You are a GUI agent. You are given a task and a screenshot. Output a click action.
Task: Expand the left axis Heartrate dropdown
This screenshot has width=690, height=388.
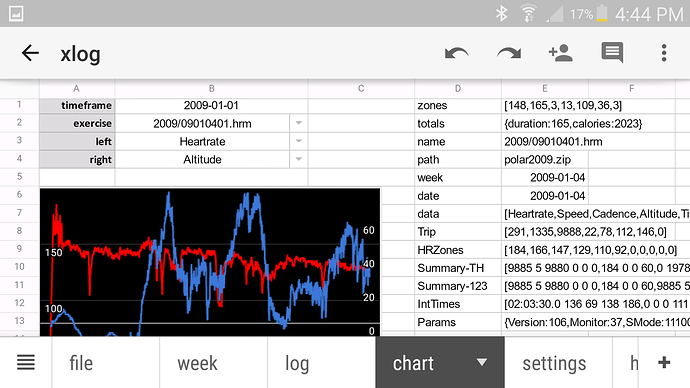coord(299,141)
